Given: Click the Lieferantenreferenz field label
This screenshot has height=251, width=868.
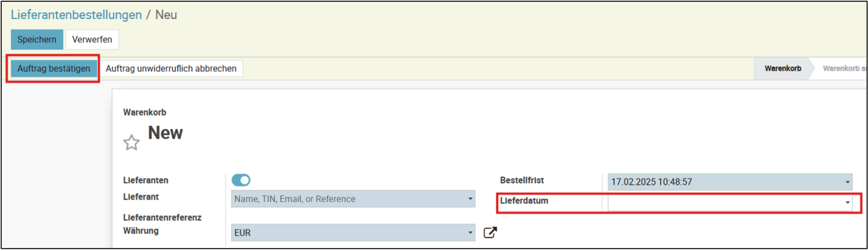Looking at the screenshot, I should [x=162, y=217].
